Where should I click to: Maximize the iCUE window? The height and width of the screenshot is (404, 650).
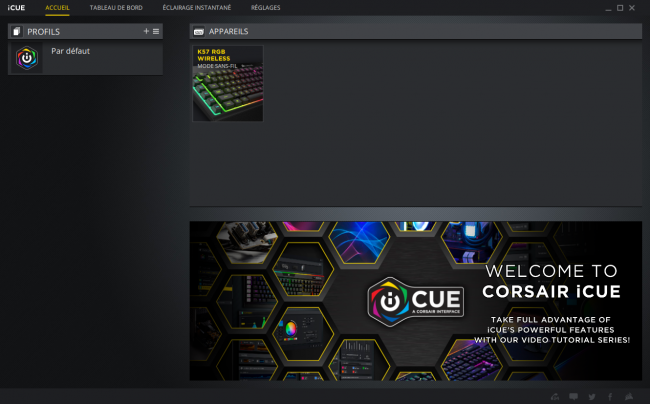620,8
